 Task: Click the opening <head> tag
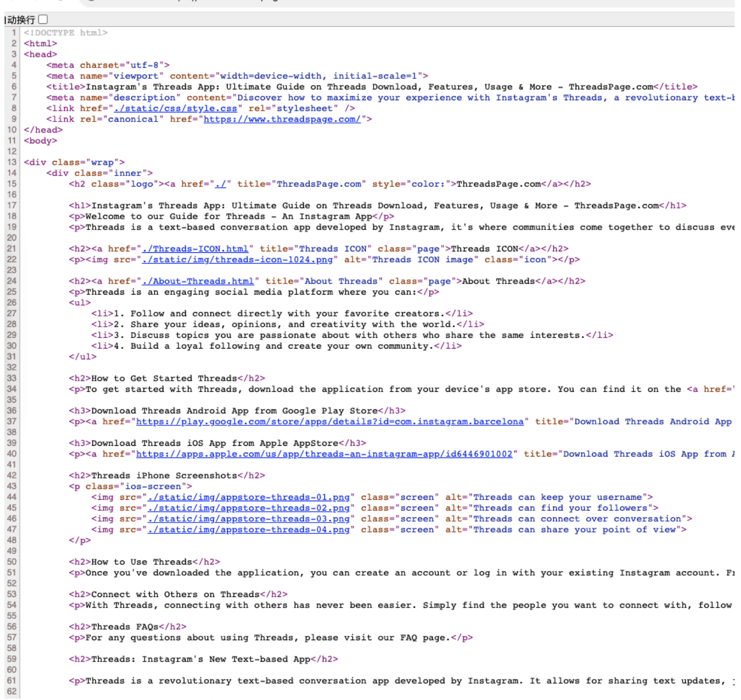coord(40,54)
